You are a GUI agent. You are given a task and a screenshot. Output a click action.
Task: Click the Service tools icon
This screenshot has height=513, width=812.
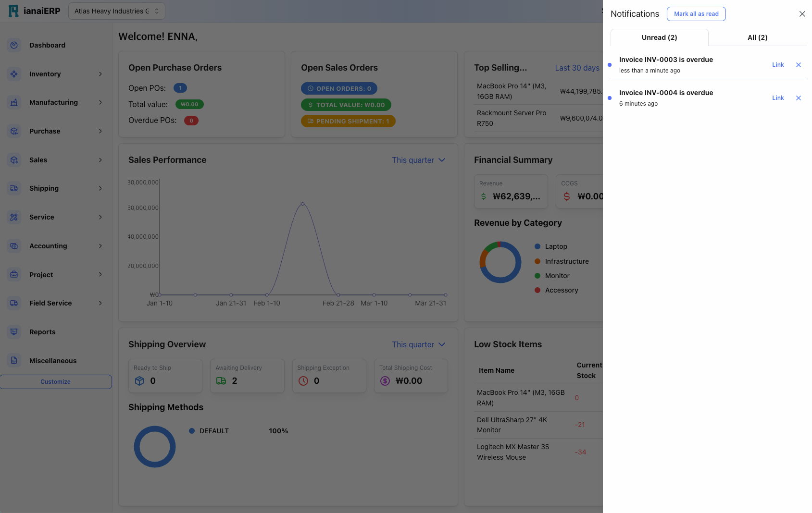[x=14, y=217]
